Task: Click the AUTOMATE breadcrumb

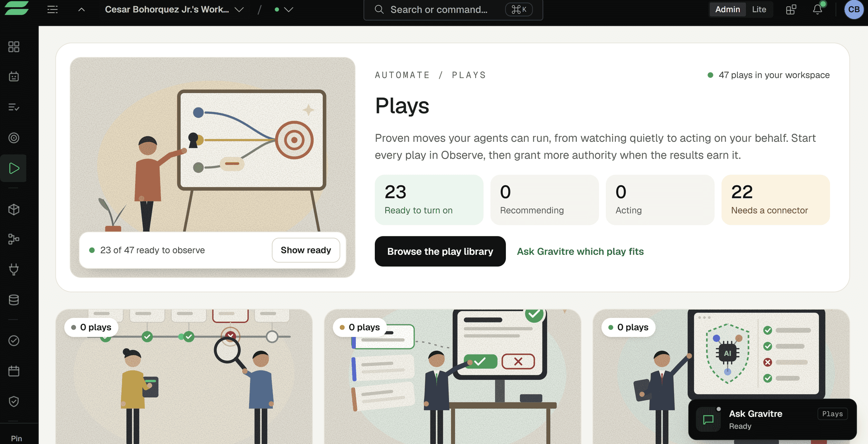Action: (402, 75)
